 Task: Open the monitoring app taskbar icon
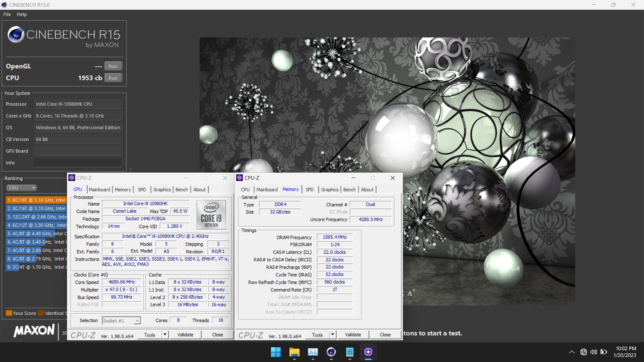pos(313,352)
